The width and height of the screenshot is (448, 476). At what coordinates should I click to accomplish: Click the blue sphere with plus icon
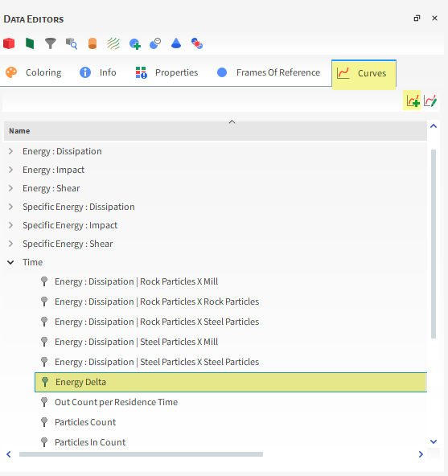click(x=134, y=44)
